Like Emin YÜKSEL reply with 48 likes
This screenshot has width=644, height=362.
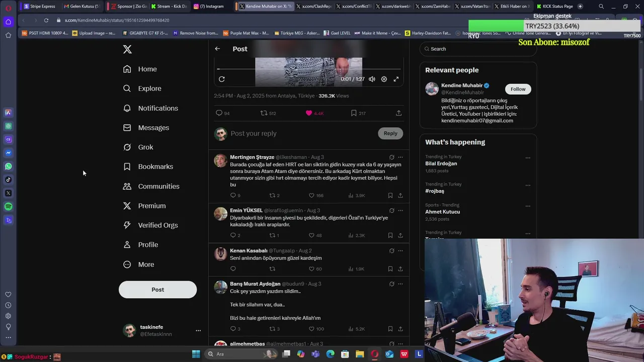(315, 235)
